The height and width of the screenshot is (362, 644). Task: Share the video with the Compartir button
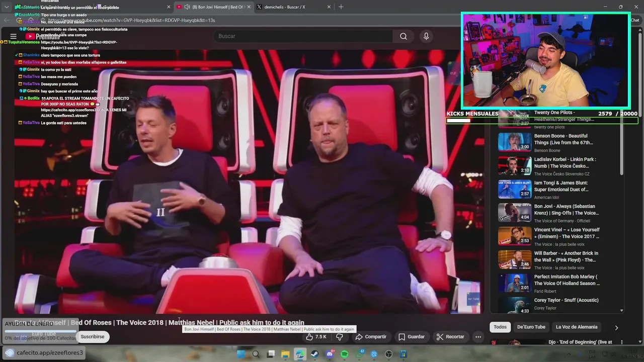[371, 337]
